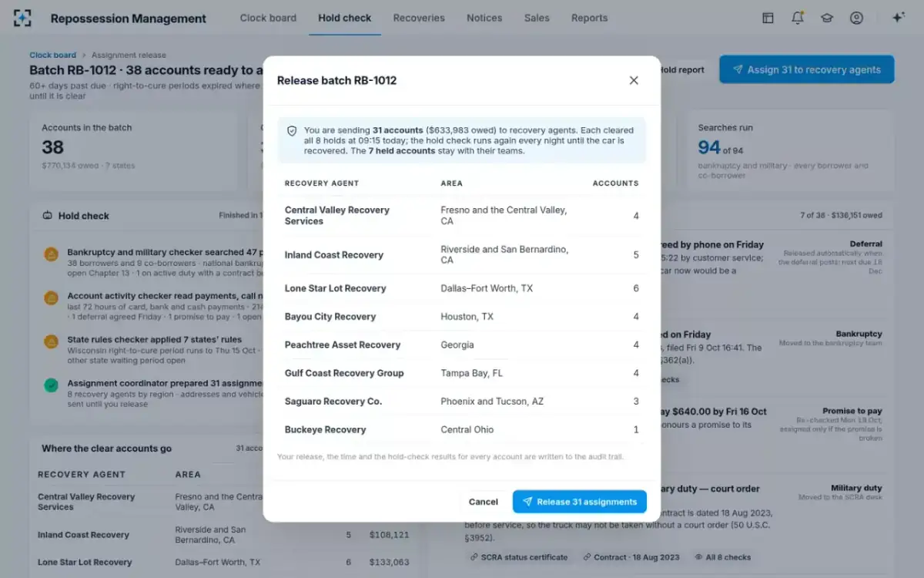Click Inland Coast Recovery in background table
The image size is (924, 578).
(x=83, y=535)
